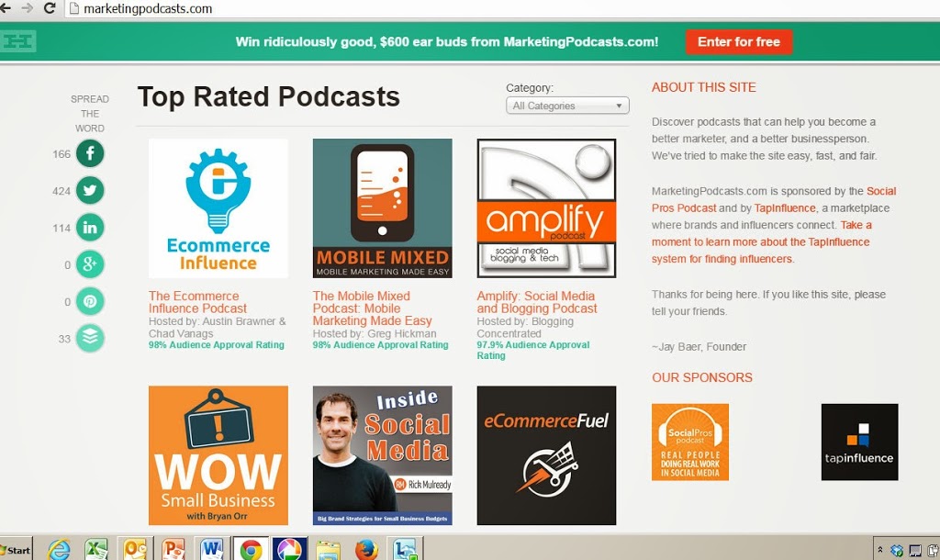
Task: Open Word from the taskbar
Action: pyautogui.click(x=212, y=549)
